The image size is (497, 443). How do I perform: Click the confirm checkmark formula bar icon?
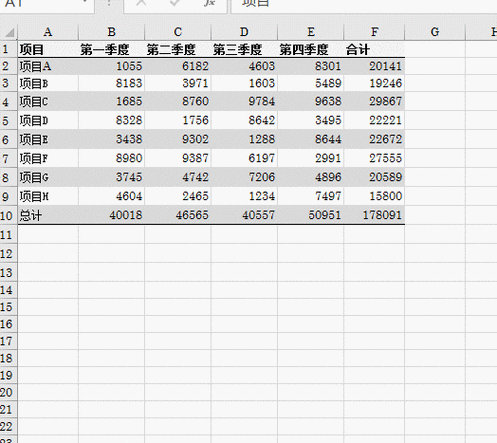click(x=174, y=3)
